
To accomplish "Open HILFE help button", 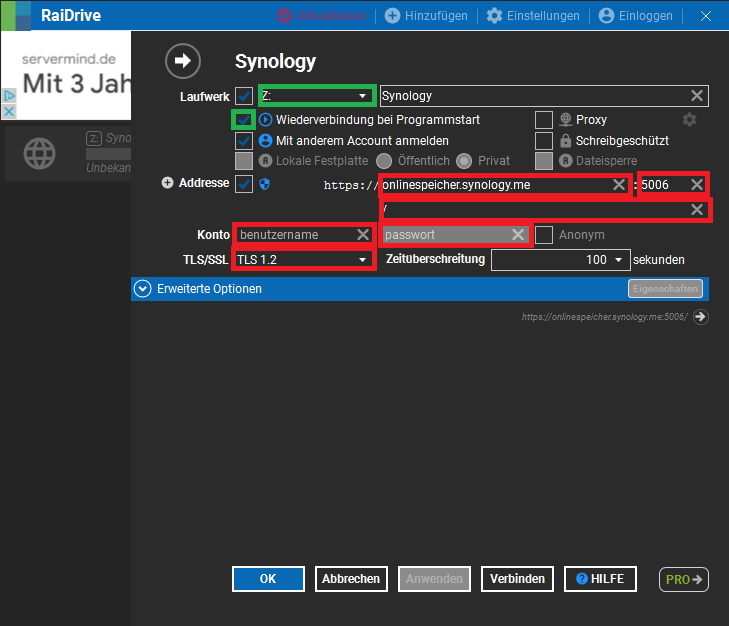I will tap(600, 579).
